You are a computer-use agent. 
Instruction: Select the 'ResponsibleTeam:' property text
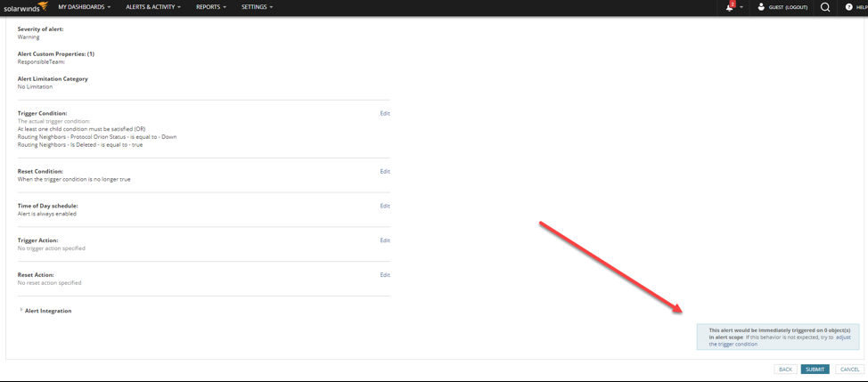click(42, 62)
